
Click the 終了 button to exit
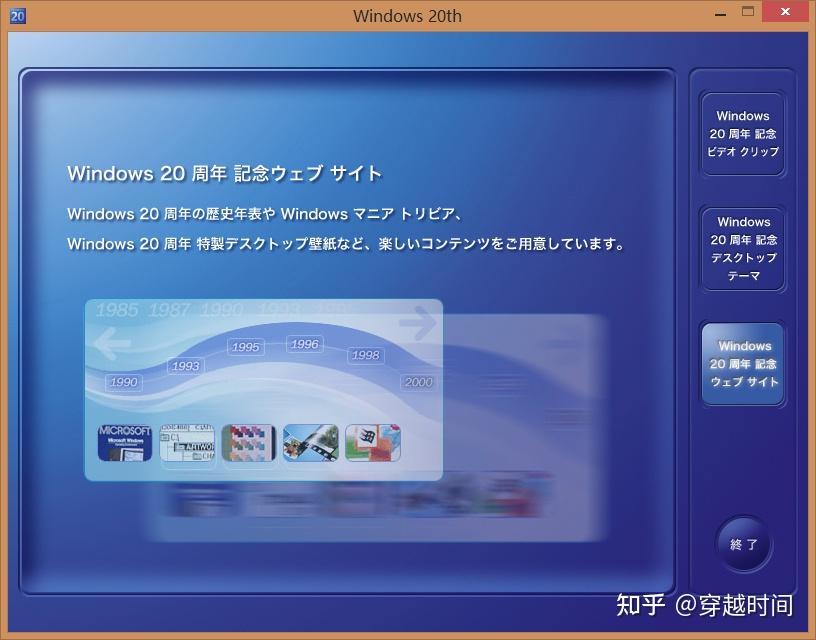coord(744,543)
